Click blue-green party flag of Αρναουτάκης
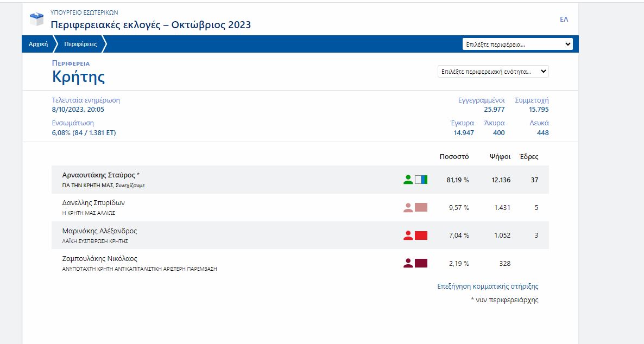This screenshot has height=344, width=644. [421, 180]
